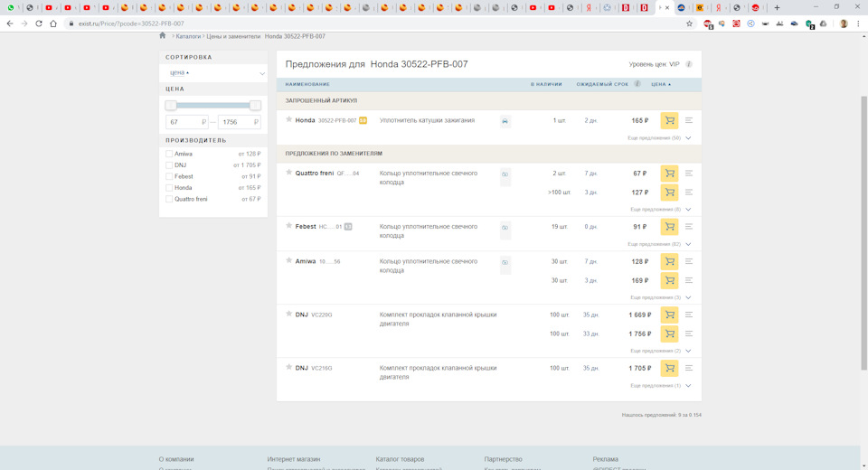Add Quattro freni 127 ₽ offer to cart
The height and width of the screenshot is (470, 868).
pos(669,193)
